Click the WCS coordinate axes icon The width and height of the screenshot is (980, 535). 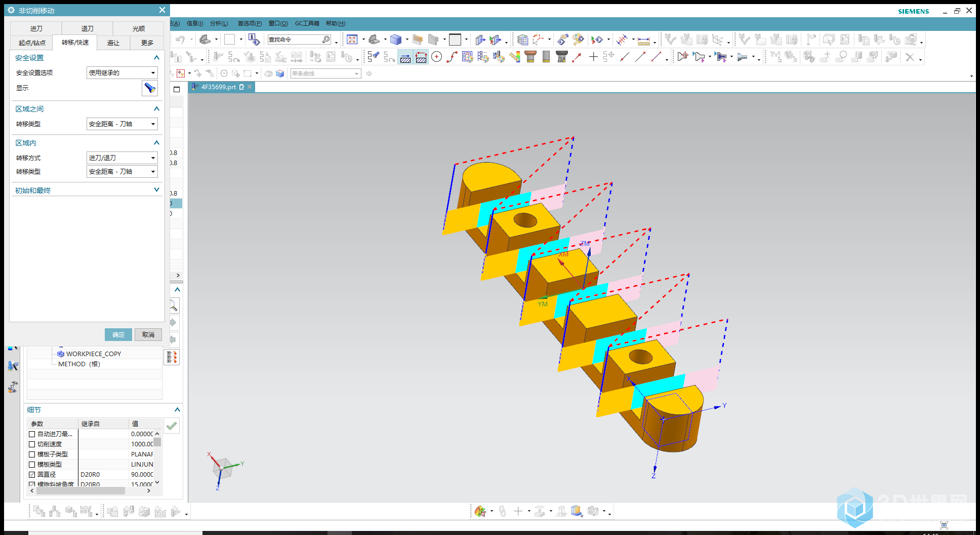pyautogui.click(x=538, y=40)
